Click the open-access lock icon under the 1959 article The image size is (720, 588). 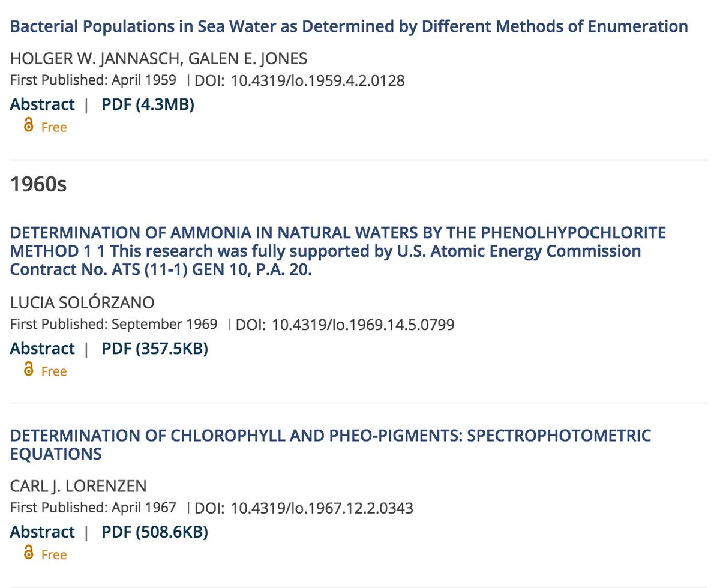coord(28,126)
